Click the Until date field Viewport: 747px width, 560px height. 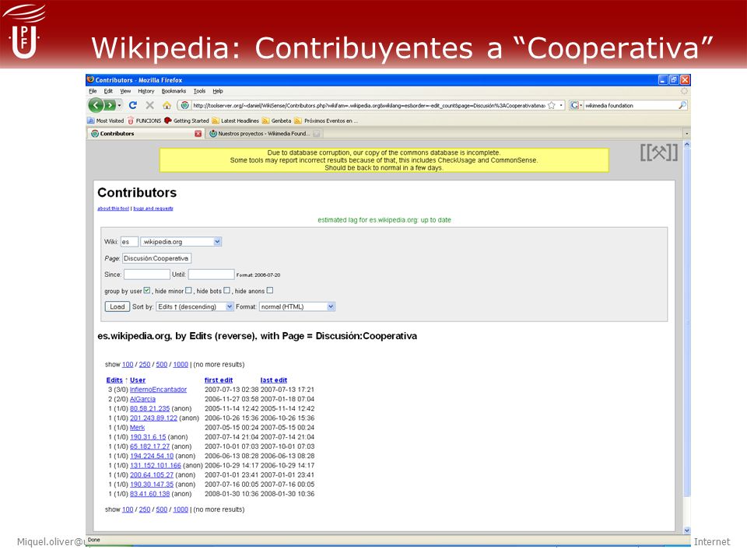pos(211,275)
